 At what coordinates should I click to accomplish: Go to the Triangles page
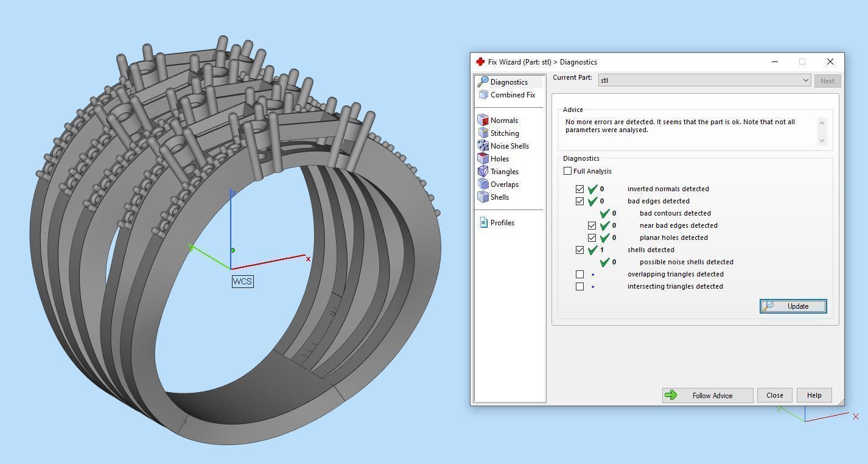click(505, 172)
